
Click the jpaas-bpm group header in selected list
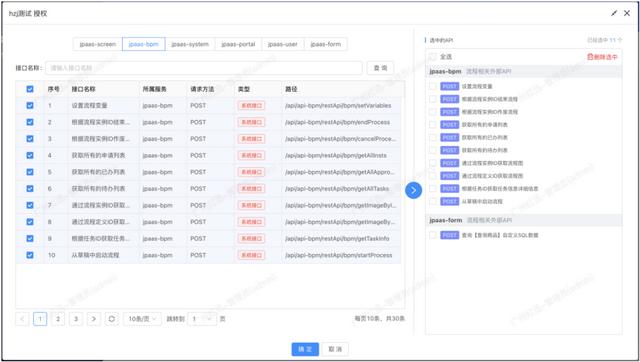coord(524,71)
